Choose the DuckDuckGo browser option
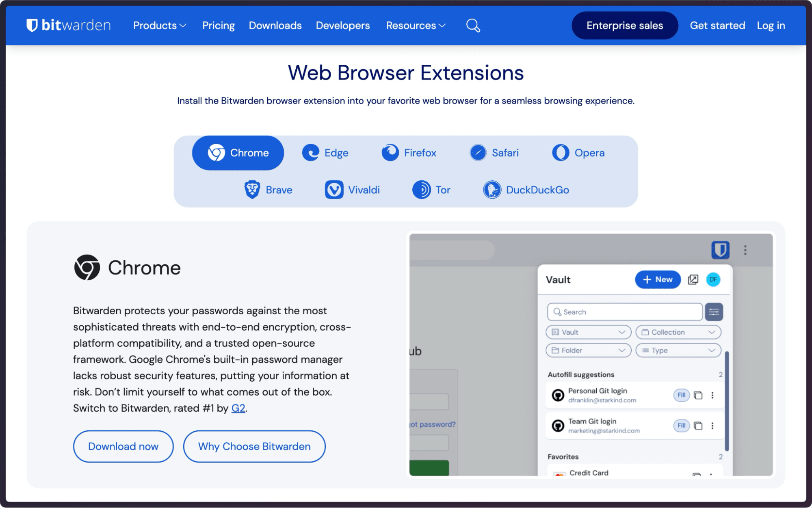 pos(526,190)
